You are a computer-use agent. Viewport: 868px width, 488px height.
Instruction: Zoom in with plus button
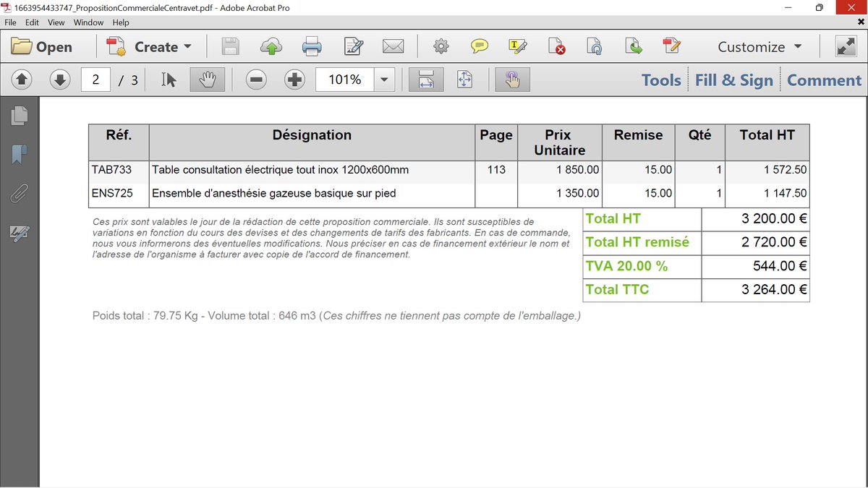click(294, 80)
